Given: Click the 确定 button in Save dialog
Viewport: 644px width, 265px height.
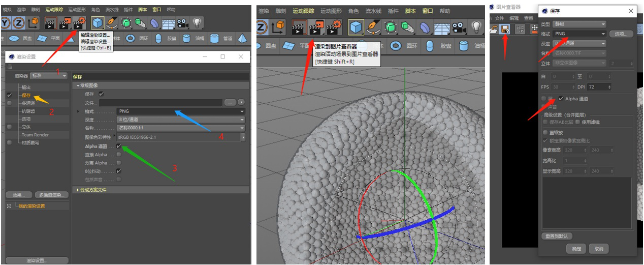Looking at the screenshot, I should [576, 249].
